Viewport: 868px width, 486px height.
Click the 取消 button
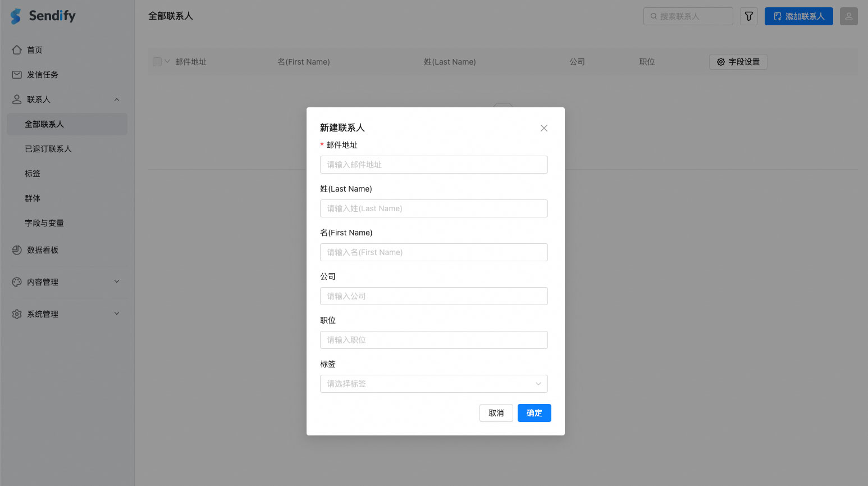(496, 413)
